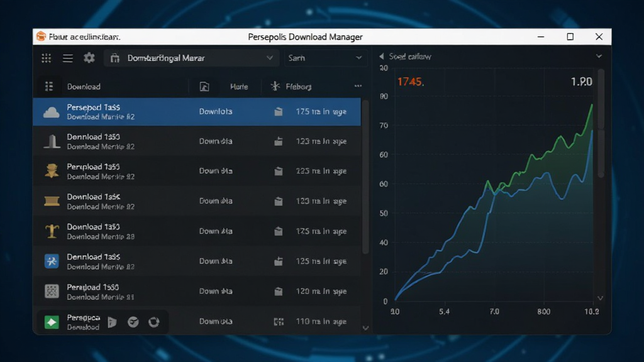Click the download list vertical scrollbar thumb
The image size is (644, 362).
point(365,177)
